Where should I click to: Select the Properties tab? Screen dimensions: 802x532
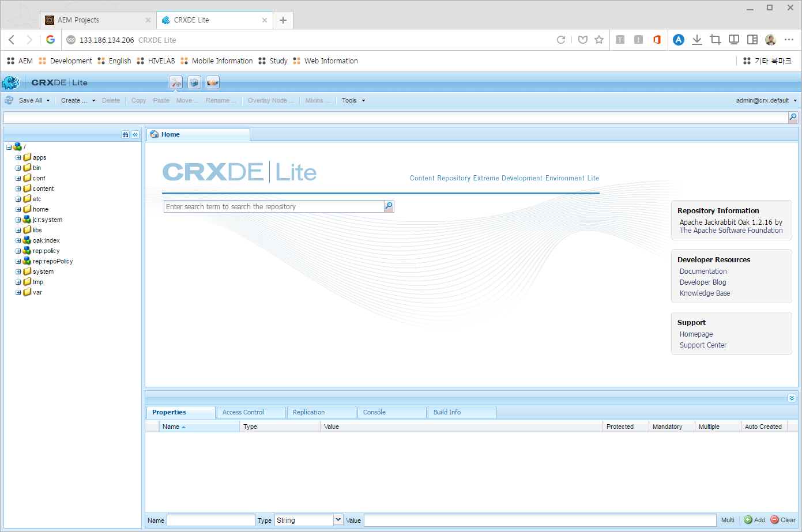[180, 412]
